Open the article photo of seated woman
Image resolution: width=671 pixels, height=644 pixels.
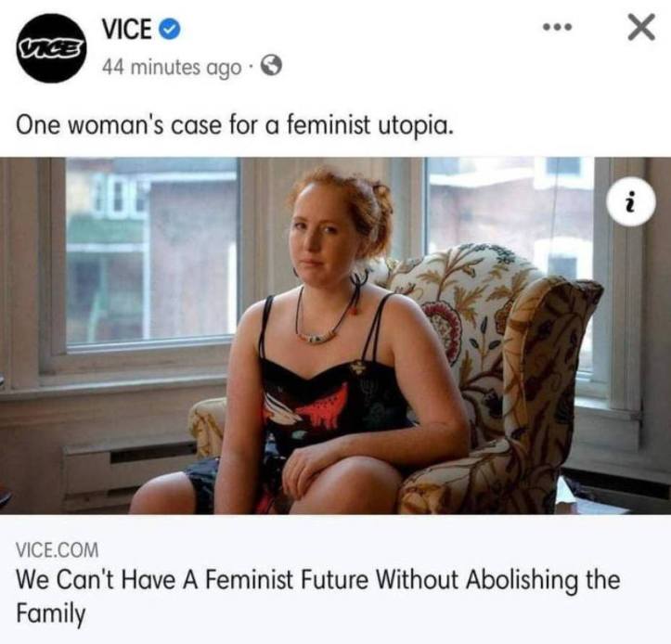pos(336,336)
